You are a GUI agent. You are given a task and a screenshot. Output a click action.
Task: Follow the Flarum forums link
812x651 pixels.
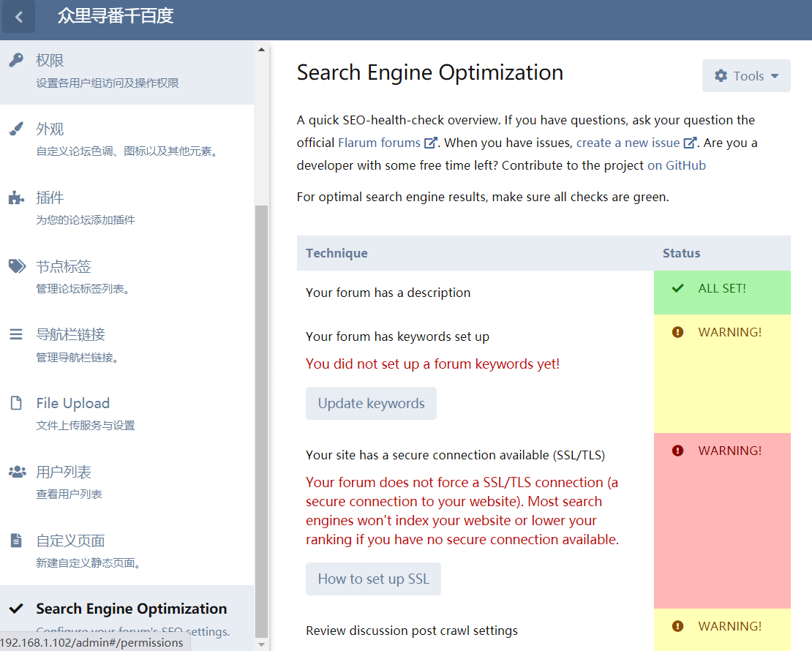tap(379, 143)
